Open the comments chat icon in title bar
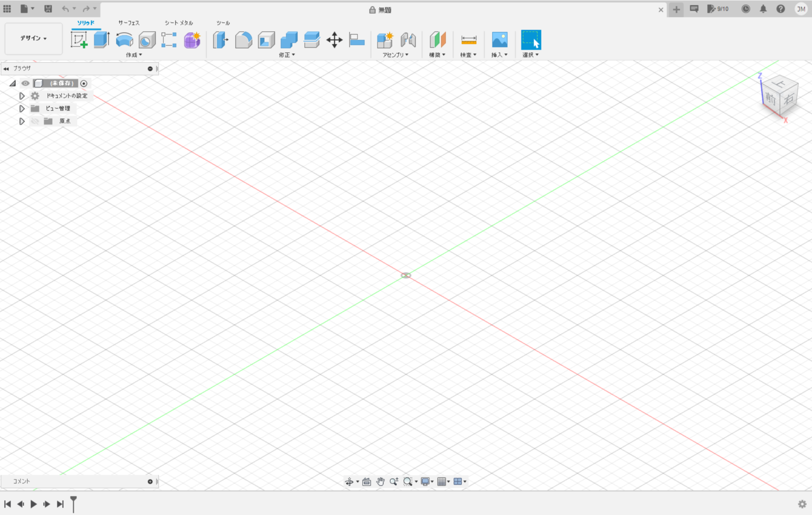This screenshot has width=812, height=515. tap(694, 9)
